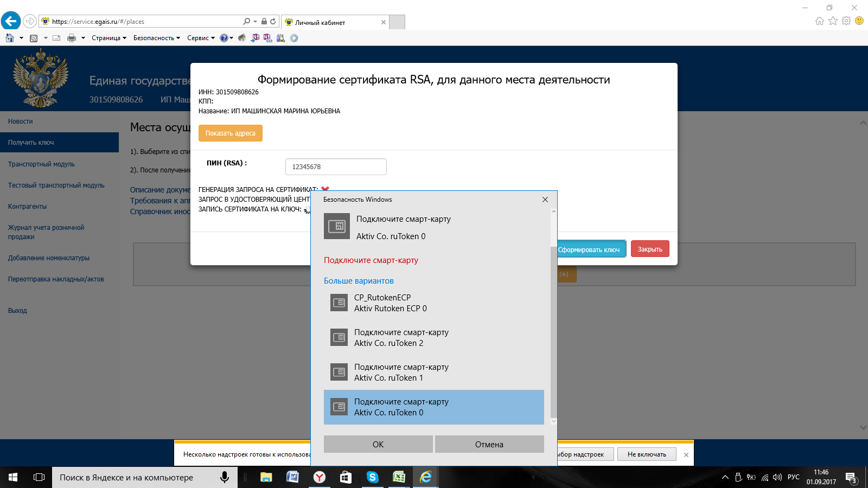Expand the Безопасность dropdown menu
Screen dimensions: 868x488
156,38
